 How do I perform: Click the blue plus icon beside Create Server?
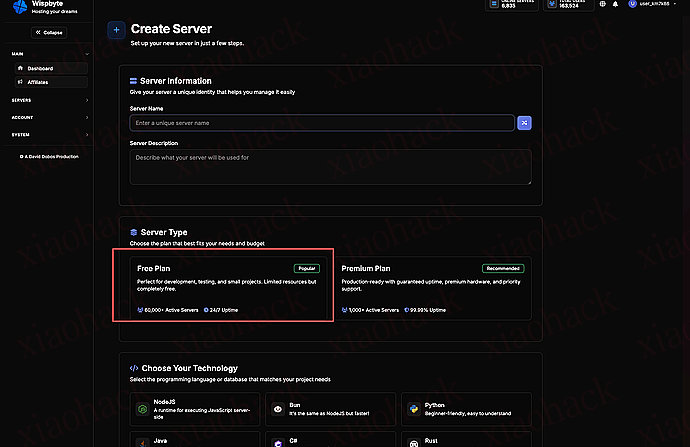116,30
